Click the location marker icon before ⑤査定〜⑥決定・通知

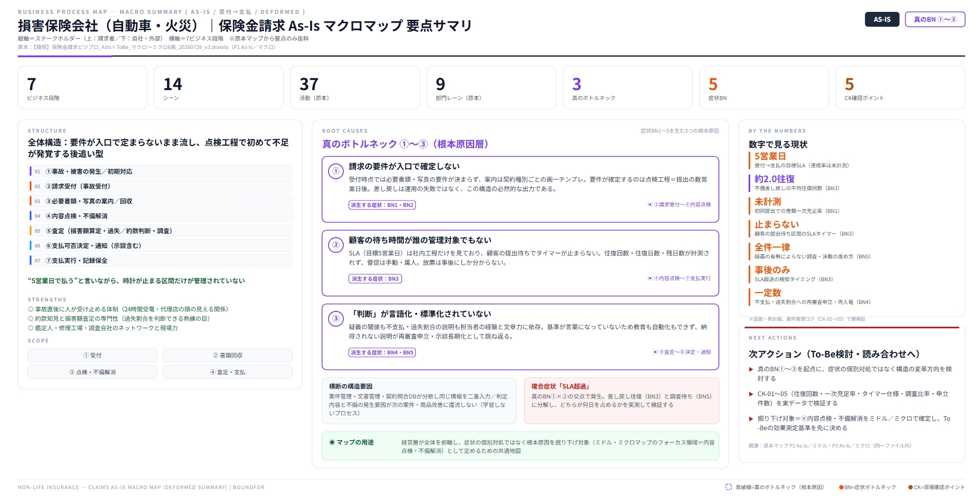click(655, 352)
